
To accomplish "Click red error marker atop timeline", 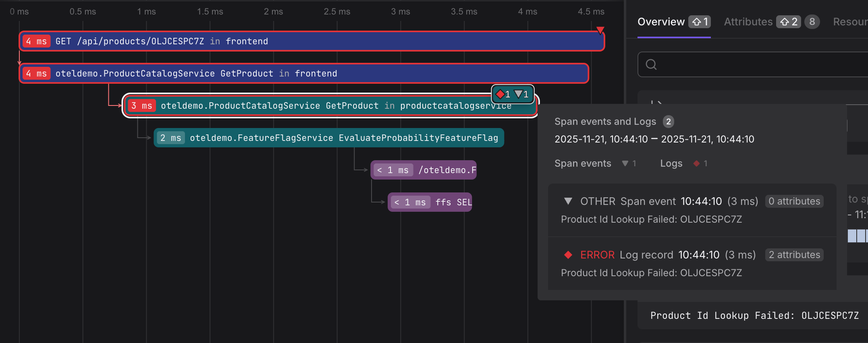I will point(600,30).
